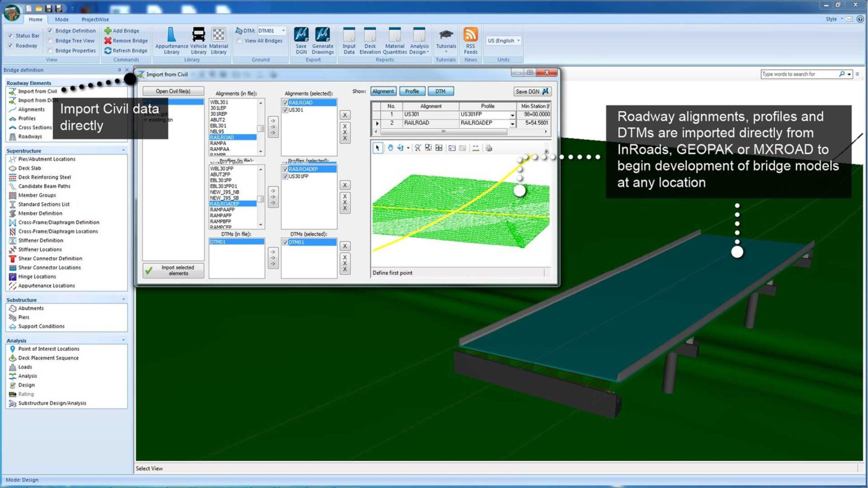Click the Import selected elements button

click(x=173, y=271)
